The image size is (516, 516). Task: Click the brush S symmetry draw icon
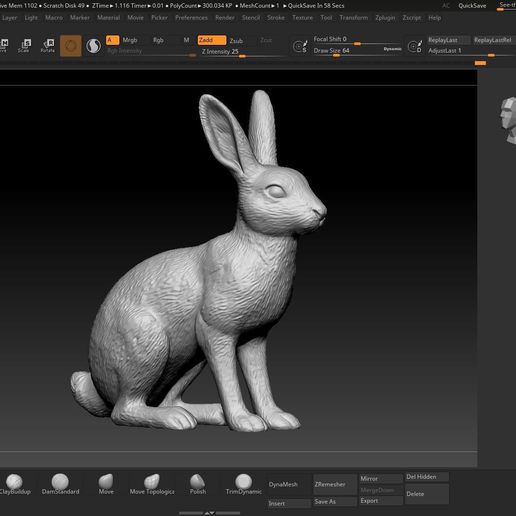coord(300,46)
